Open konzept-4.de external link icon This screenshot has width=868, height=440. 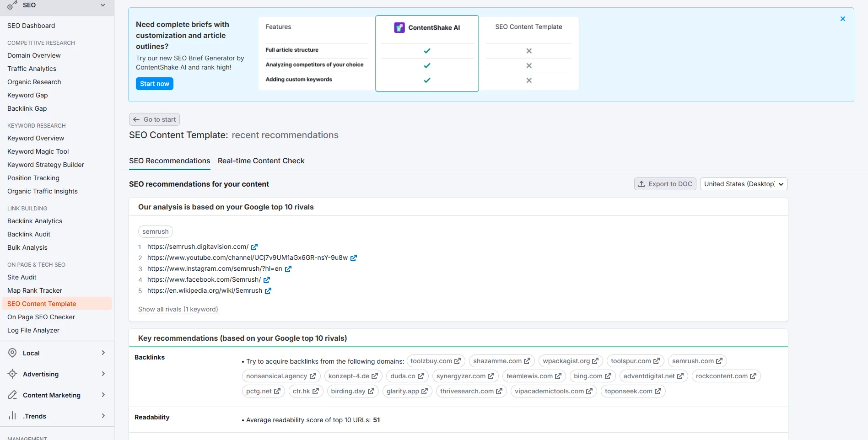point(375,376)
